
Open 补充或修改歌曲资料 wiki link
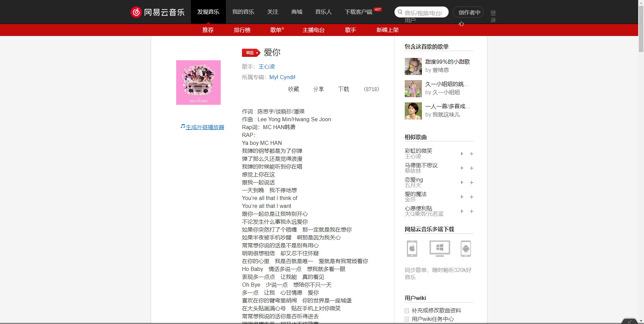[x=436, y=310]
